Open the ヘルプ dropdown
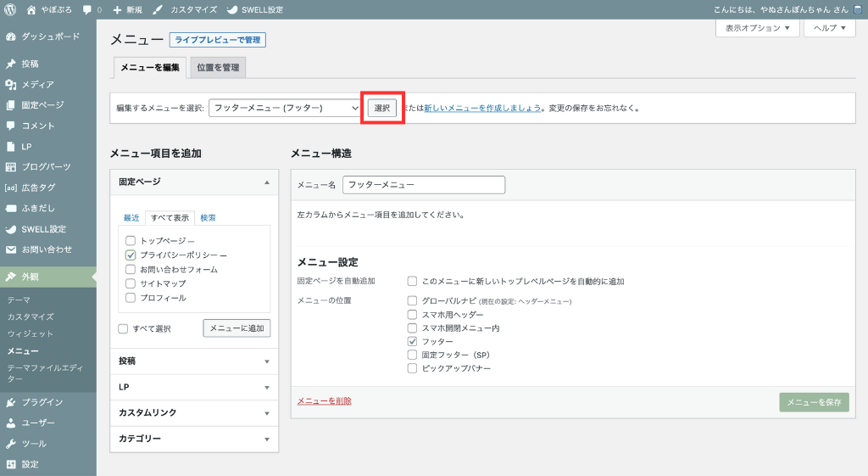868x476 pixels. click(830, 28)
